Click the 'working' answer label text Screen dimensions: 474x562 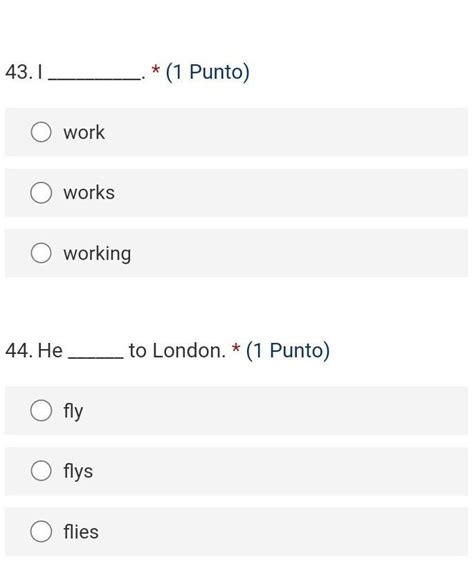(97, 254)
